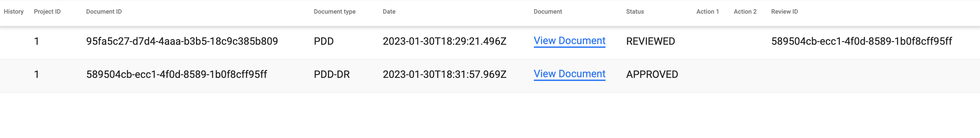Image resolution: width=980 pixels, height=138 pixels.
Task: Click the APPROVED status cell
Action: point(652,74)
